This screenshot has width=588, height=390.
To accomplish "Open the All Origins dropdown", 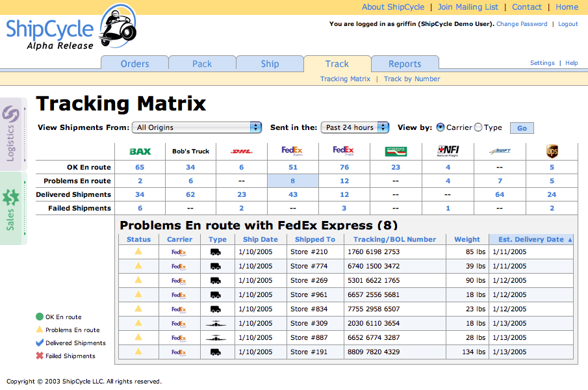I will (196, 127).
